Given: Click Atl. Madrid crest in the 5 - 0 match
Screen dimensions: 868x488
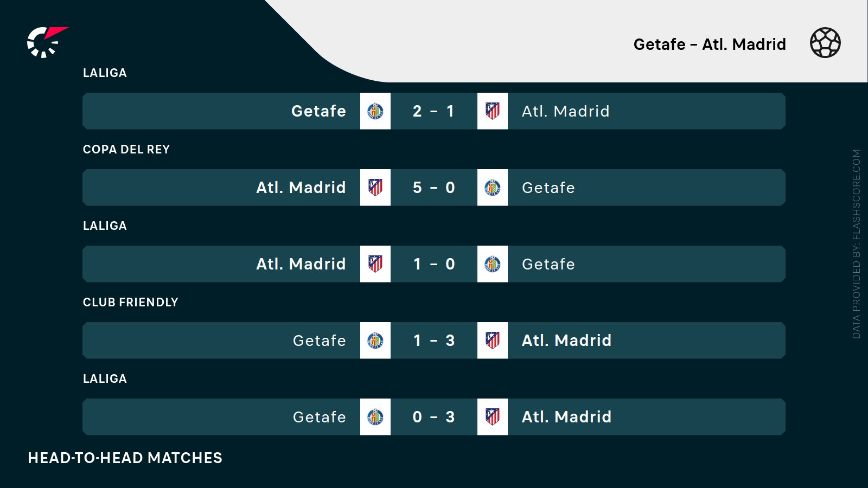Looking at the screenshot, I should pyautogui.click(x=375, y=188).
